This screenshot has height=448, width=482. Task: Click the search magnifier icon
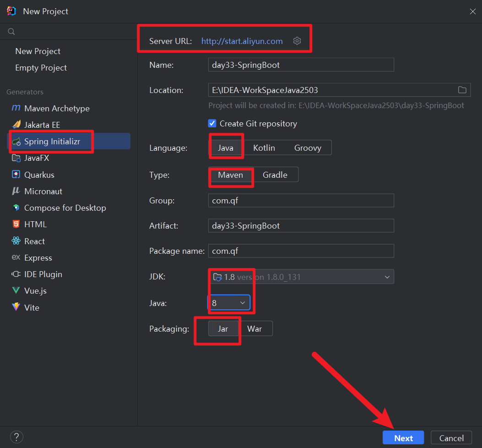pos(11,32)
